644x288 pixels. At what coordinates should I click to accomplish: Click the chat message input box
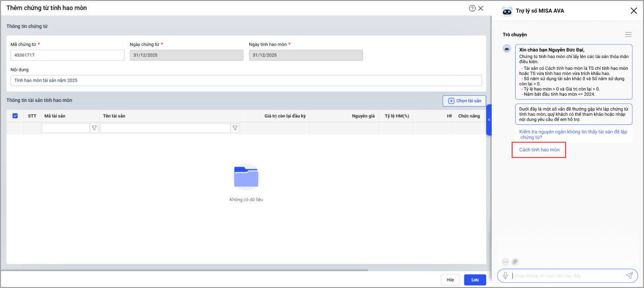click(x=567, y=276)
